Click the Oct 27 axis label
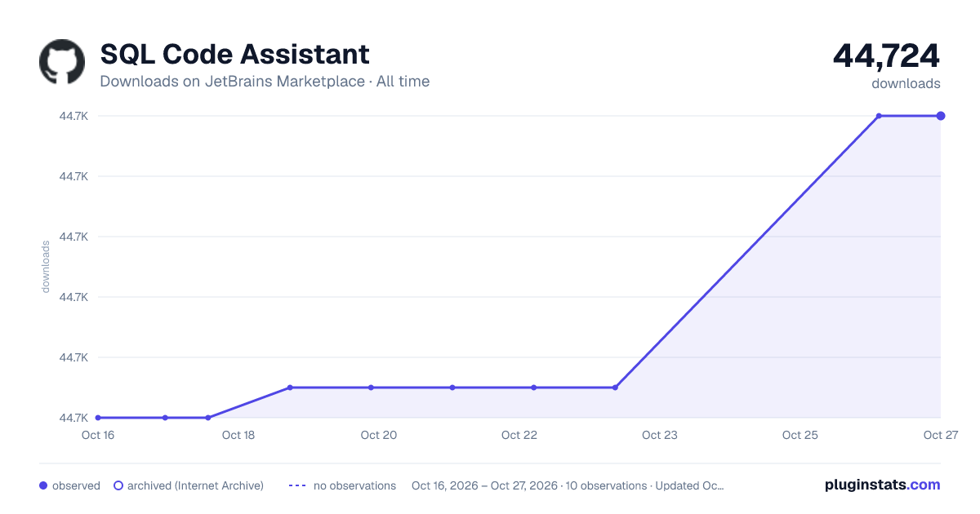This screenshot has height=514, width=980. pos(940,435)
